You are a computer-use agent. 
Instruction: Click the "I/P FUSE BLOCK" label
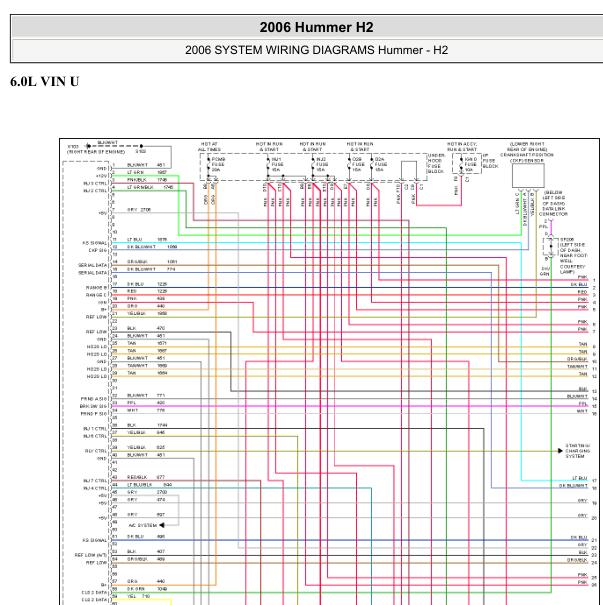pyautogui.click(x=490, y=161)
